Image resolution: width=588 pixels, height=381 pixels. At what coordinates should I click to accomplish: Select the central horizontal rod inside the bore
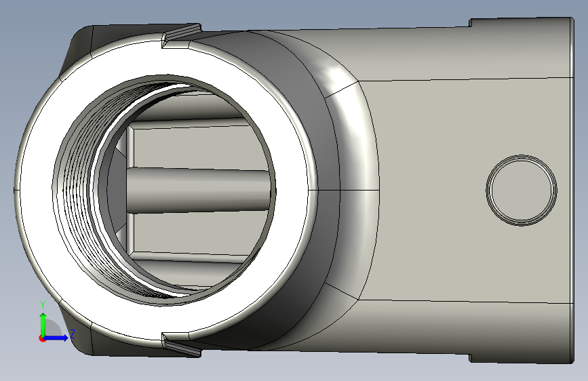coord(199,191)
